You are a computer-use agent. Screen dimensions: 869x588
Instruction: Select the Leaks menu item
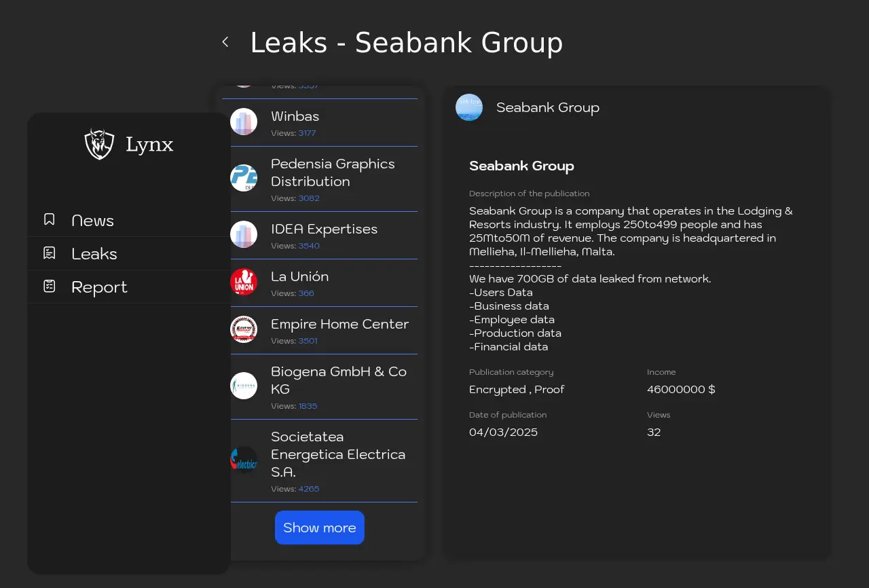[94, 254]
